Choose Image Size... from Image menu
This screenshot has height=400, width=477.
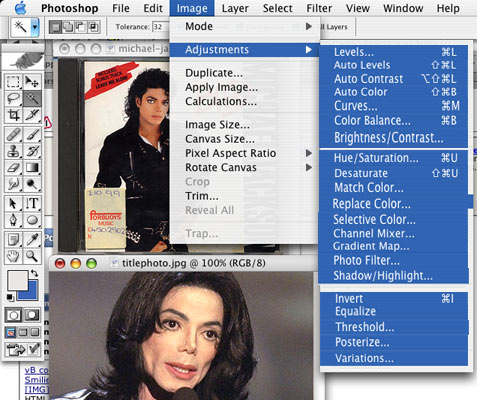tap(244, 125)
